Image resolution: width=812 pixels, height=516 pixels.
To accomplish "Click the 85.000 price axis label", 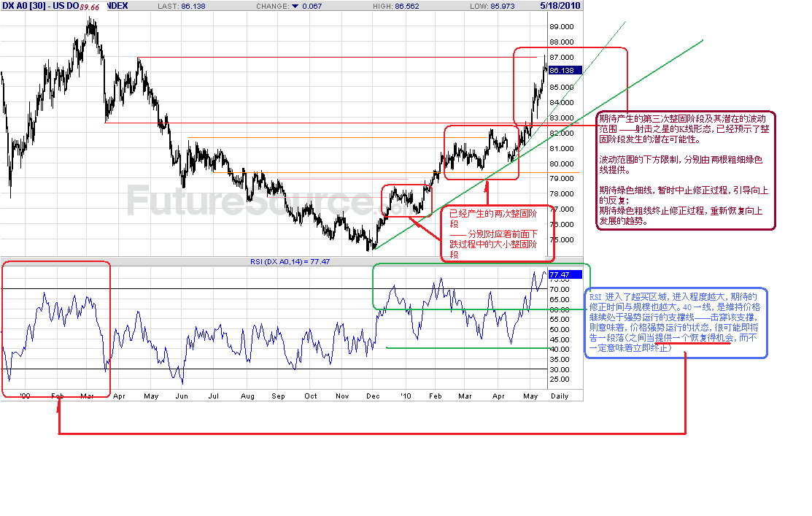I will pos(562,87).
